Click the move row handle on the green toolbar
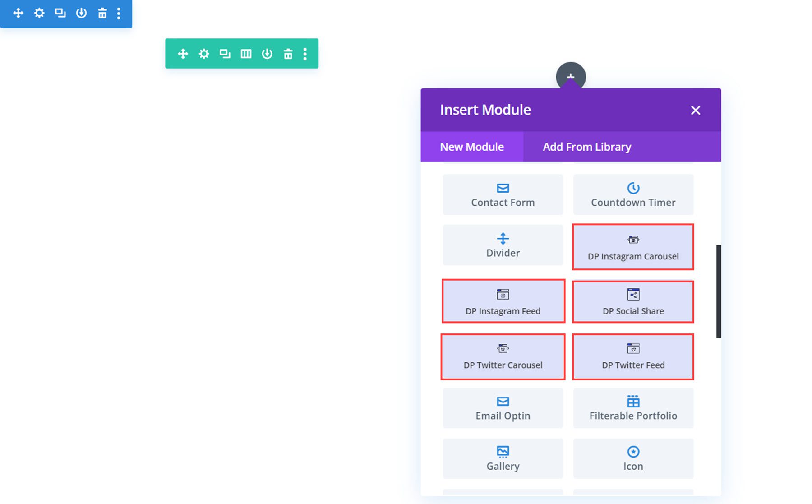812x504 pixels. click(183, 53)
